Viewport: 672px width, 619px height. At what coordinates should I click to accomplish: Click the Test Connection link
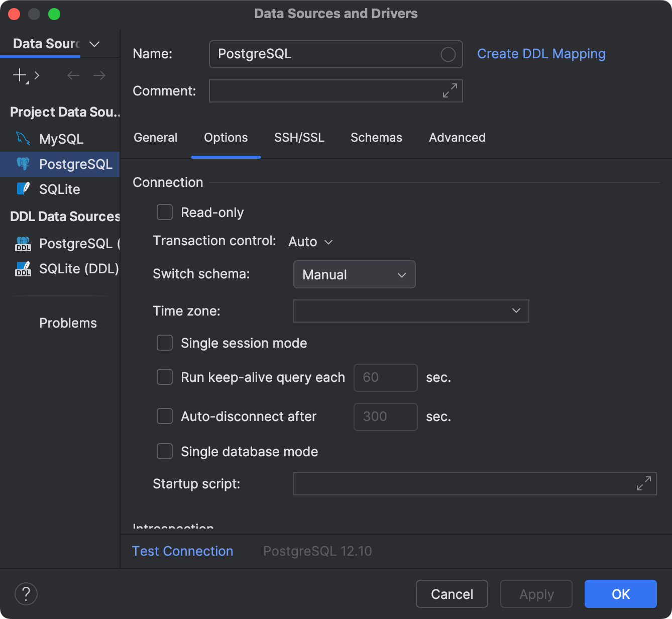coord(182,551)
